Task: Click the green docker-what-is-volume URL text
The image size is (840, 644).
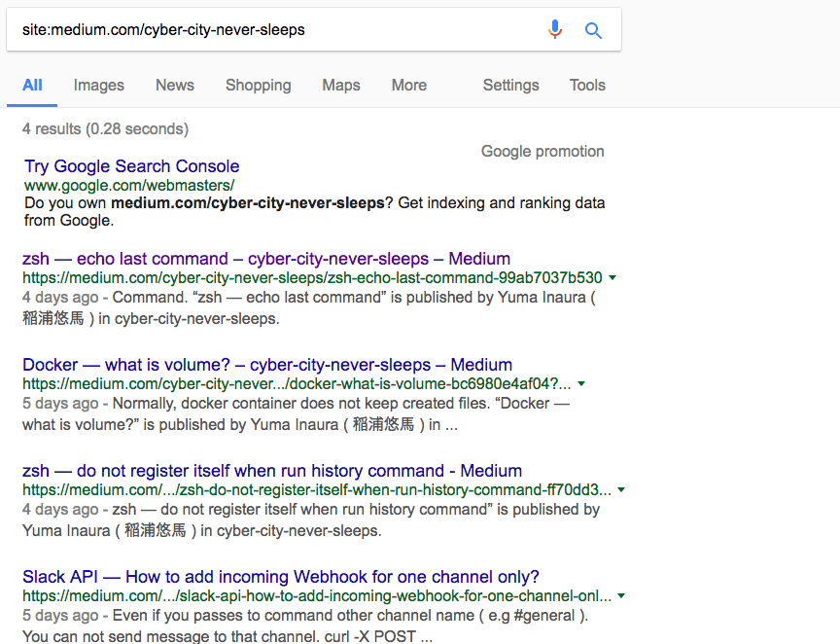Action: [297, 384]
